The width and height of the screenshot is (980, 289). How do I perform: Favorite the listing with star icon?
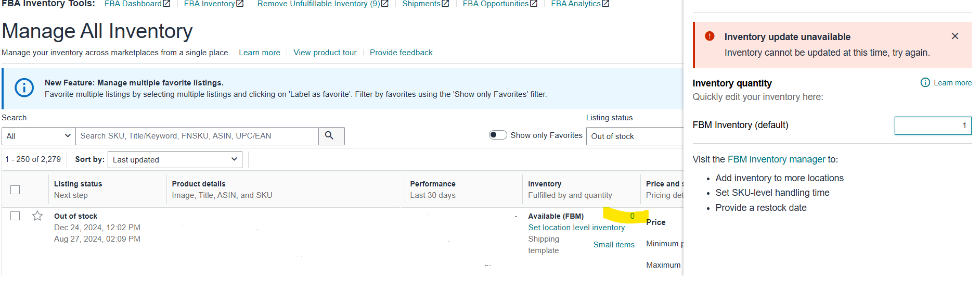(37, 216)
